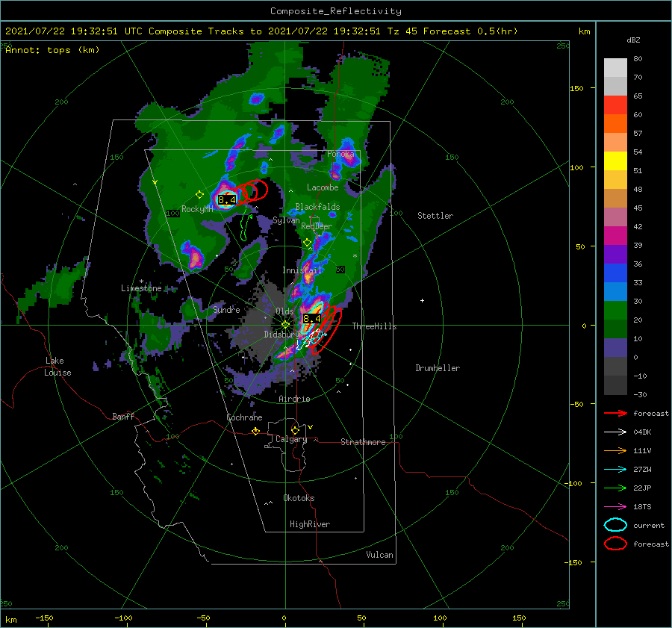Click the Ponoka town label
672x628 pixels.
coord(340,154)
